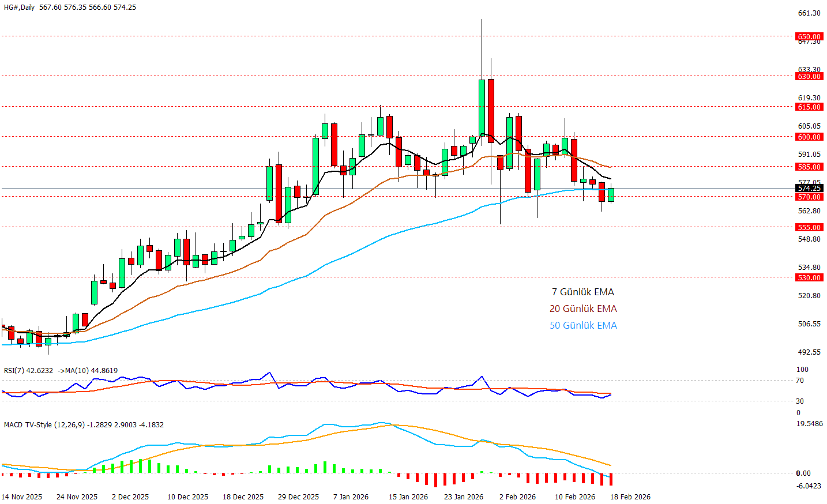Select the 20 Günlük EMA legend text
The width and height of the screenshot is (827, 504).
pyautogui.click(x=582, y=309)
